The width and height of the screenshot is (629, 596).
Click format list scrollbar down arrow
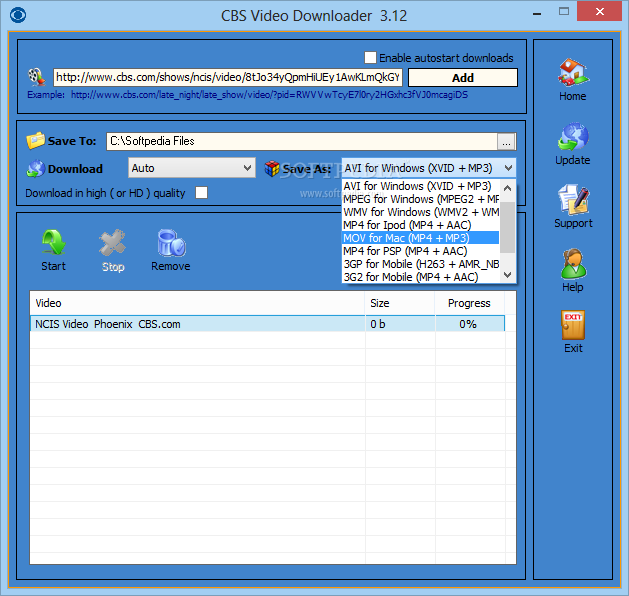507,275
